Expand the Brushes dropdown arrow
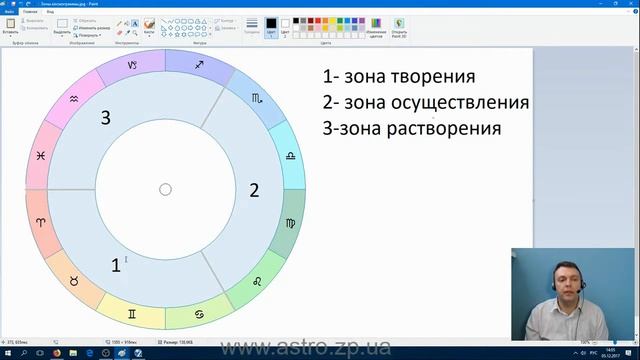Viewport: 640px width, 360px height. tap(149, 36)
